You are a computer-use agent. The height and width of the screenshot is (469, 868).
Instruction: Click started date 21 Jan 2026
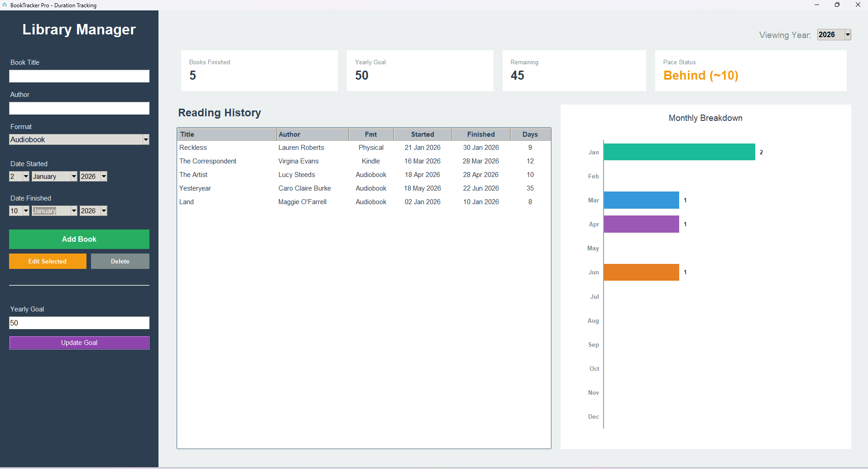tap(422, 148)
